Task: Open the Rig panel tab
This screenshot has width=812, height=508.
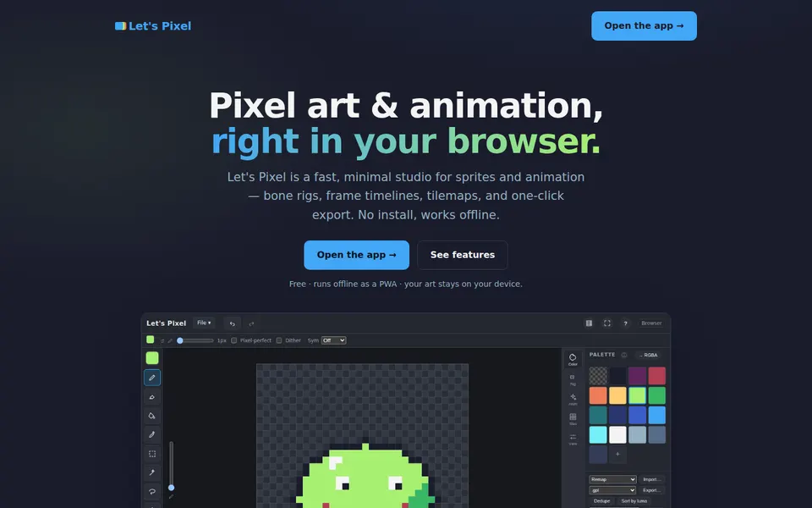Action: coord(573,379)
